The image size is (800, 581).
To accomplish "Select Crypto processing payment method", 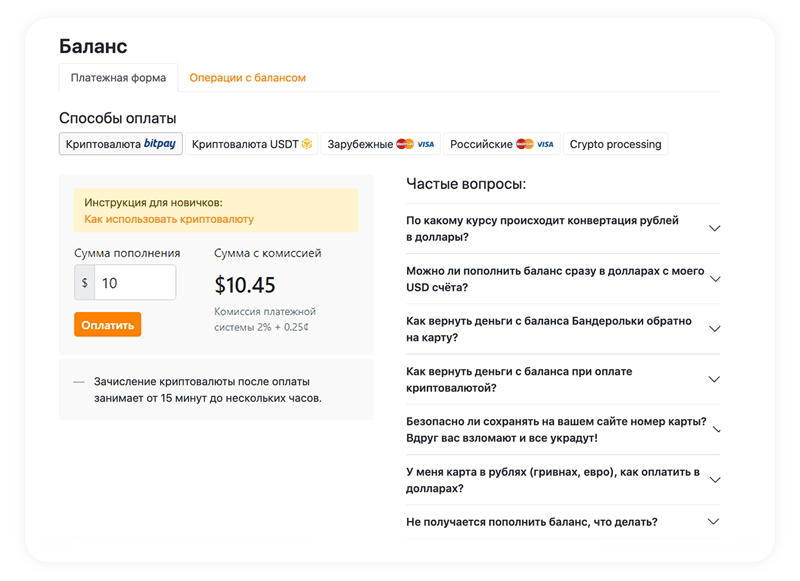I will [x=615, y=144].
